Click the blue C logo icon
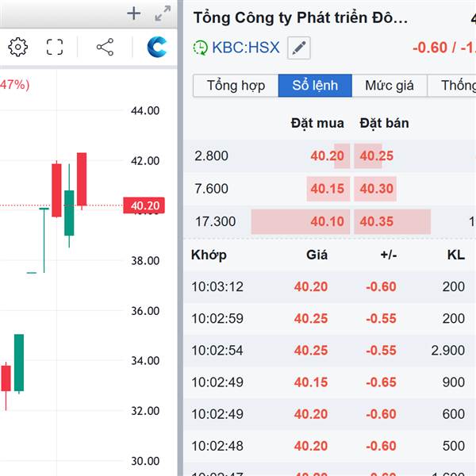476x476 pixels. coord(157,48)
